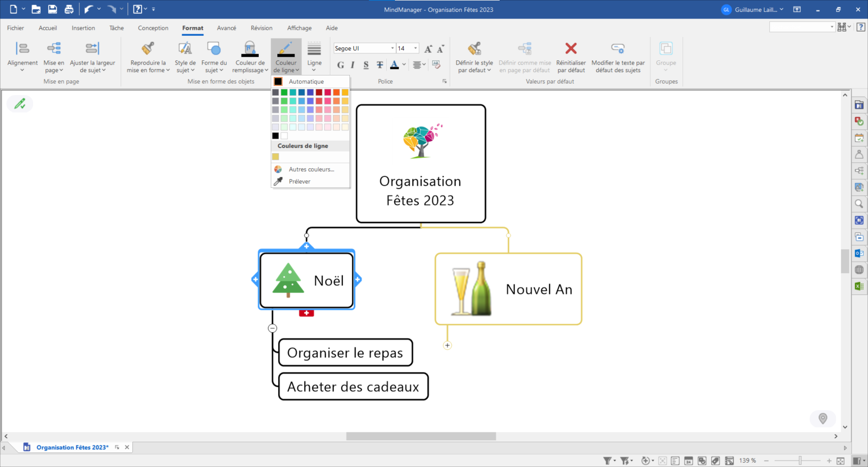This screenshot has width=868, height=467.
Task: Click the Reproduire la mise en forme icon
Action: pyautogui.click(x=148, y=49)
